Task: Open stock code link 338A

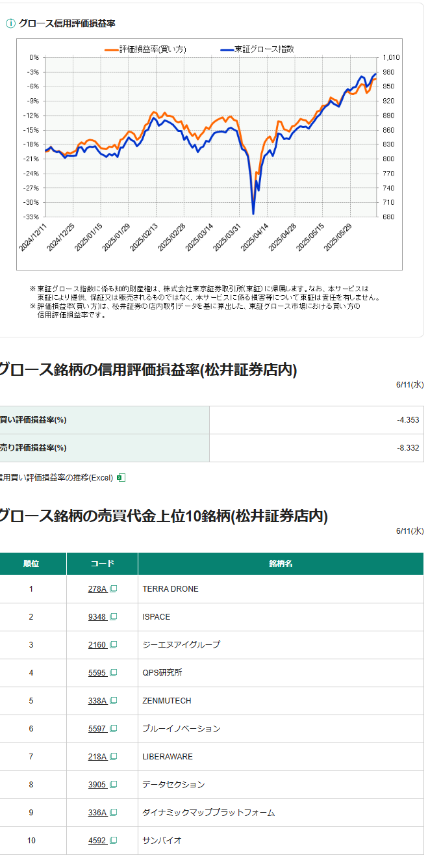Action: [x=97, y=701]
